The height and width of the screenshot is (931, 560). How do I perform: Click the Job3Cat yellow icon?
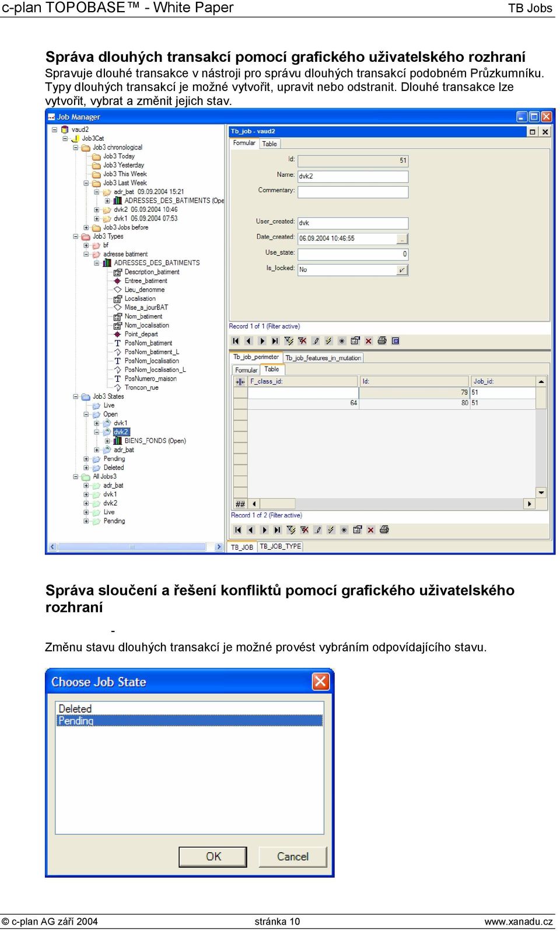point(75,138)
